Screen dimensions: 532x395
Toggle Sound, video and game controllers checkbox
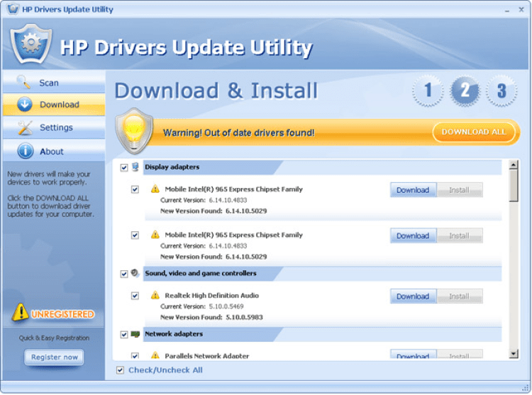click(124, 274)
